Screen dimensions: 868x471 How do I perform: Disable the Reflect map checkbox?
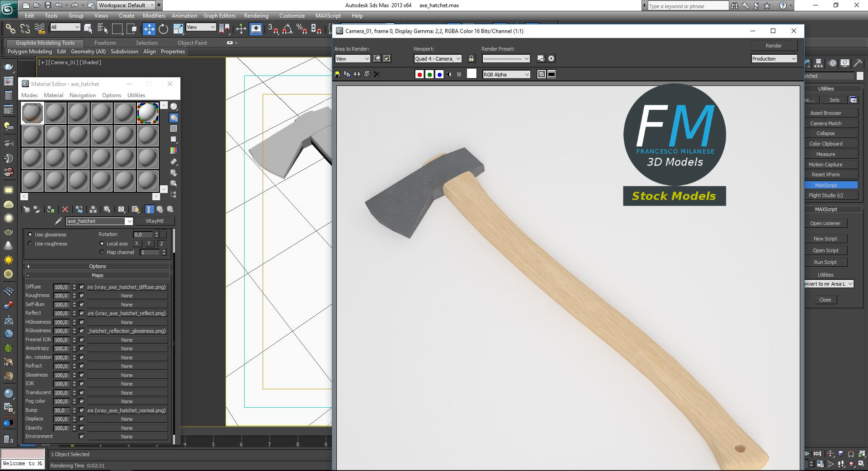(x=81, y=313)
